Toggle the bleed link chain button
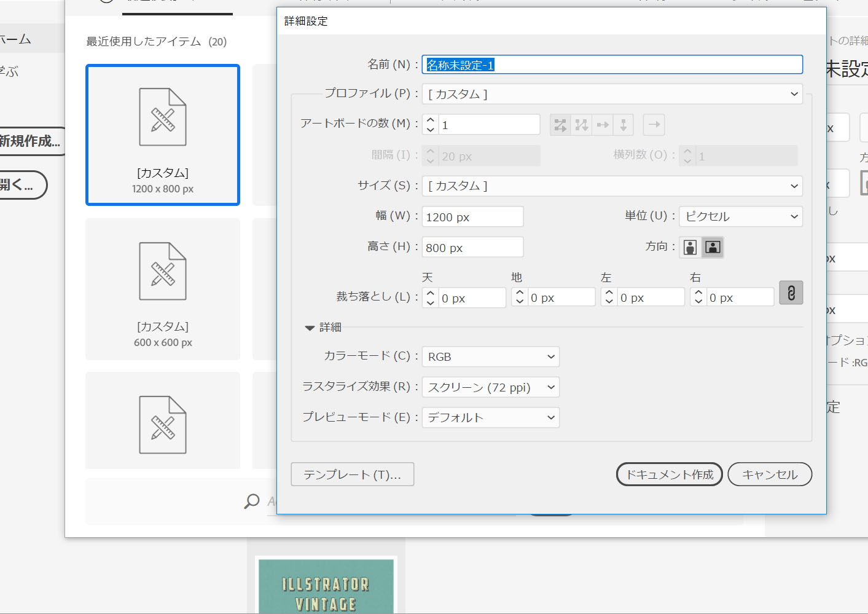The height and width of the screenshot is (614, 868). point(791,293)
